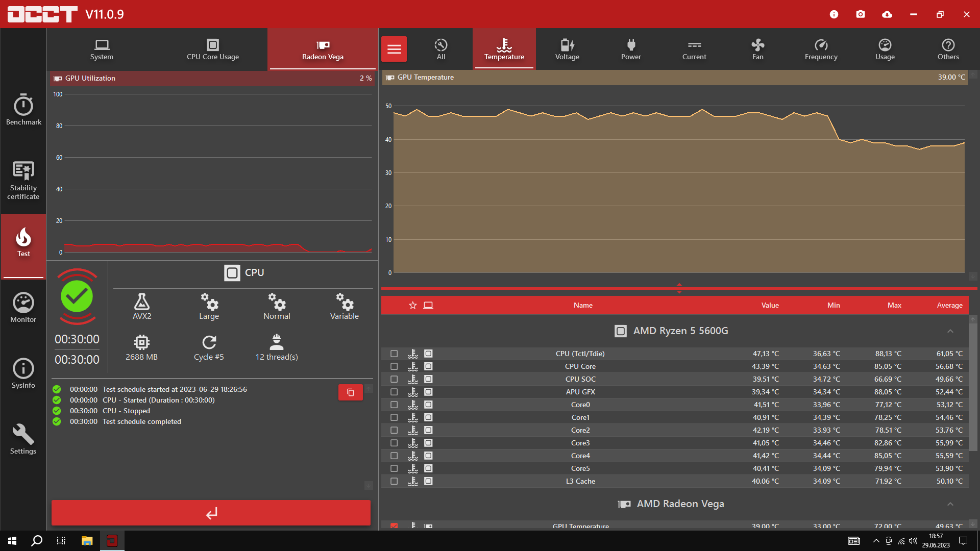This screenshot has height=551, width=980.
Task: Click the cloud download icon
Action: pyautogui.click(x=887, y=14)
